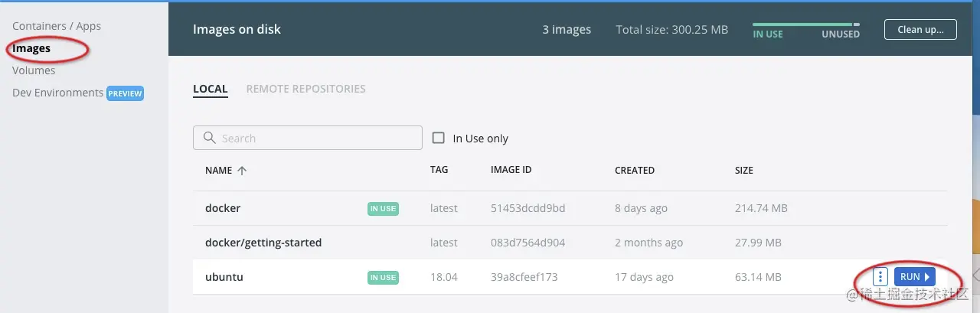This screenshot has height=313, width=980.
Task: Switch to the LOCAL tab
Action: (211, 89)
